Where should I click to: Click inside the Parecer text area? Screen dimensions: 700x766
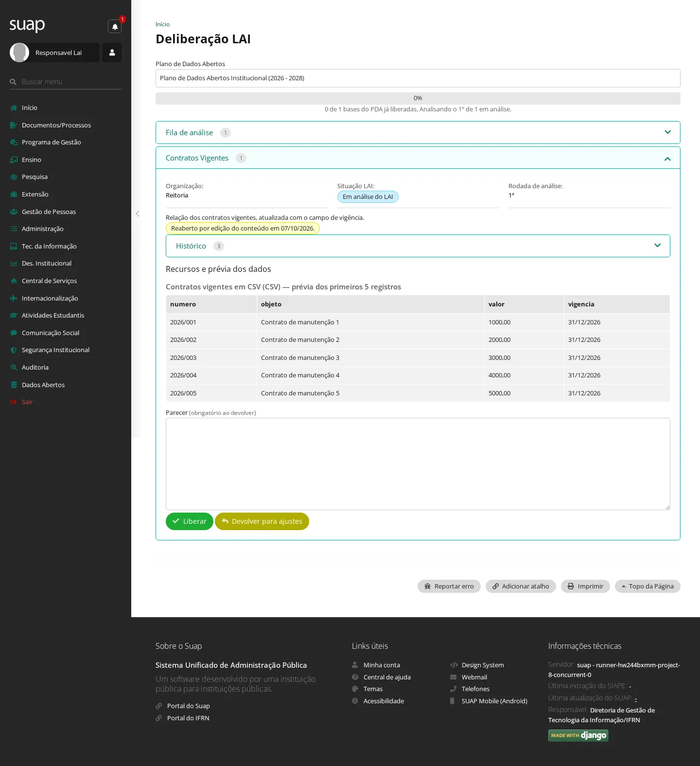(418, 464)
